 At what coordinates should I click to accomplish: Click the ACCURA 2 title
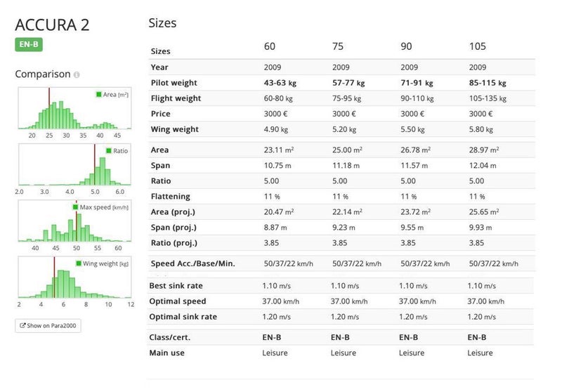[52, 25]
